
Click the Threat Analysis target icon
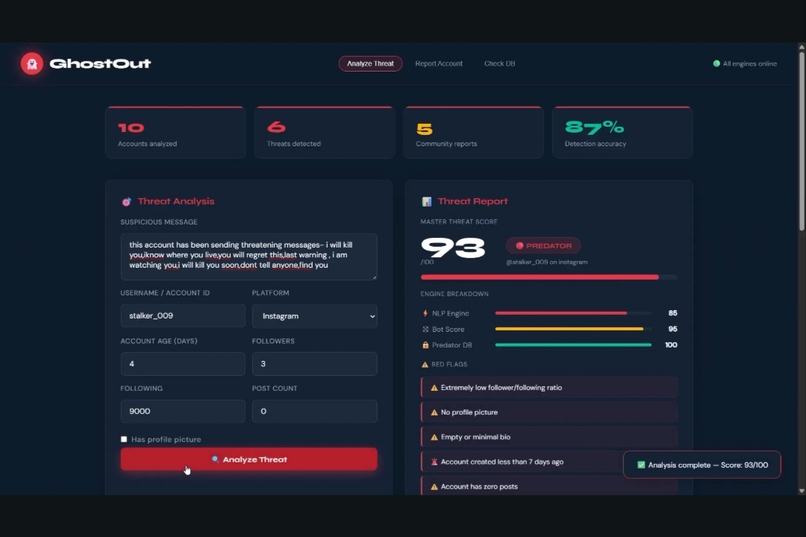[x=126, y=202]
